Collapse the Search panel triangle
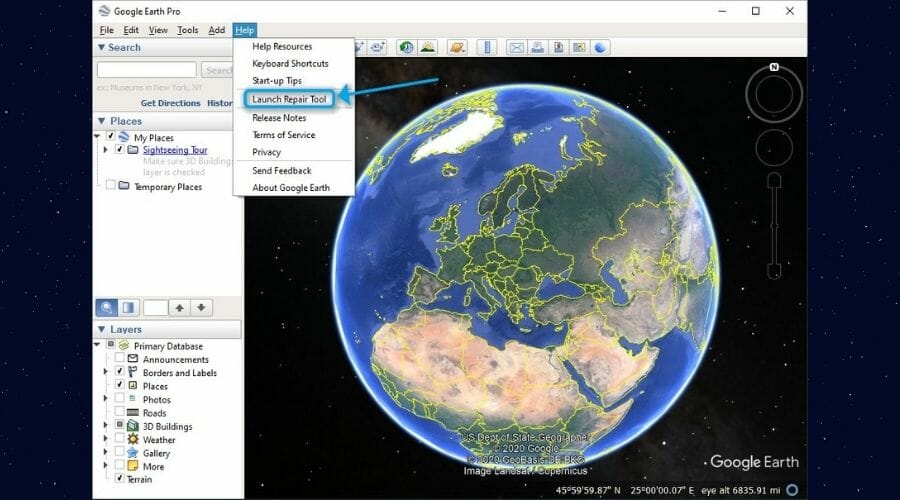The height and width of the screenshot is (500, 900). point(102,47)
